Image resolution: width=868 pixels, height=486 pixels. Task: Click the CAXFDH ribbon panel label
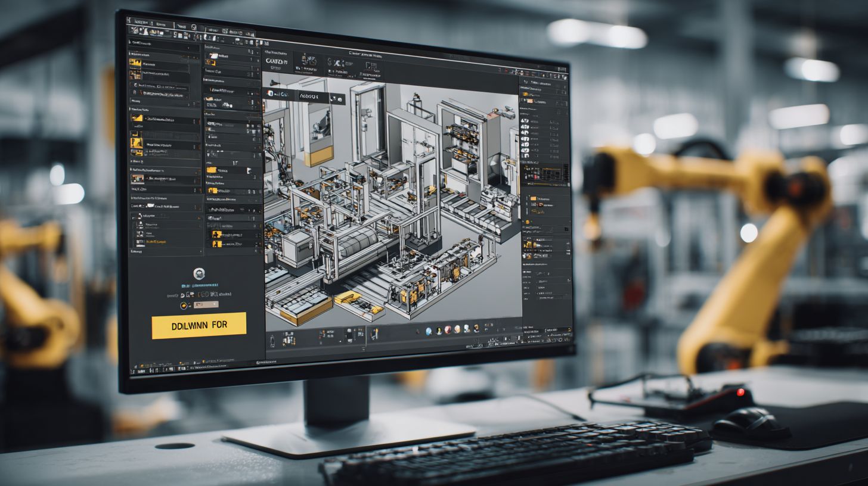pos(276,61)
